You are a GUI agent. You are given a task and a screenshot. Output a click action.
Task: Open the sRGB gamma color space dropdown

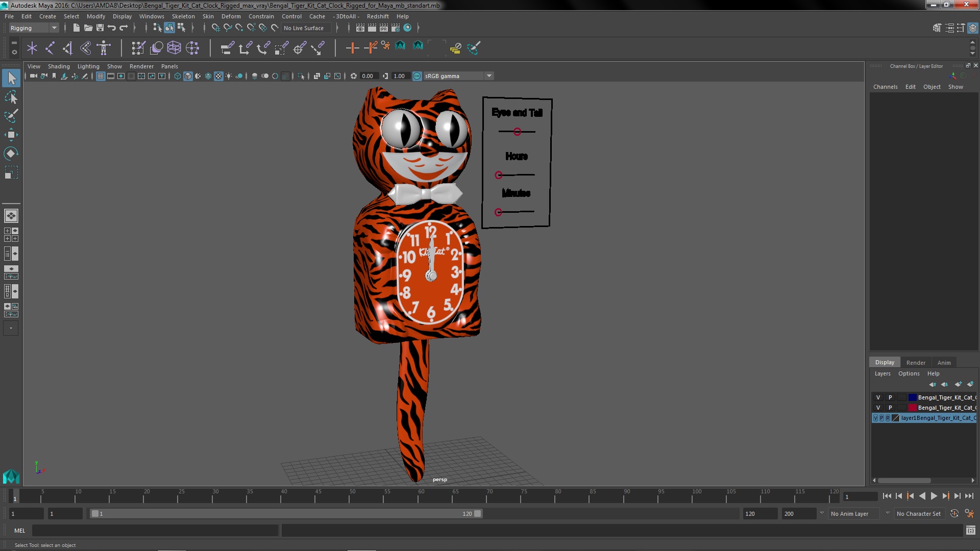pyautogui.click(x=458, y=76)
